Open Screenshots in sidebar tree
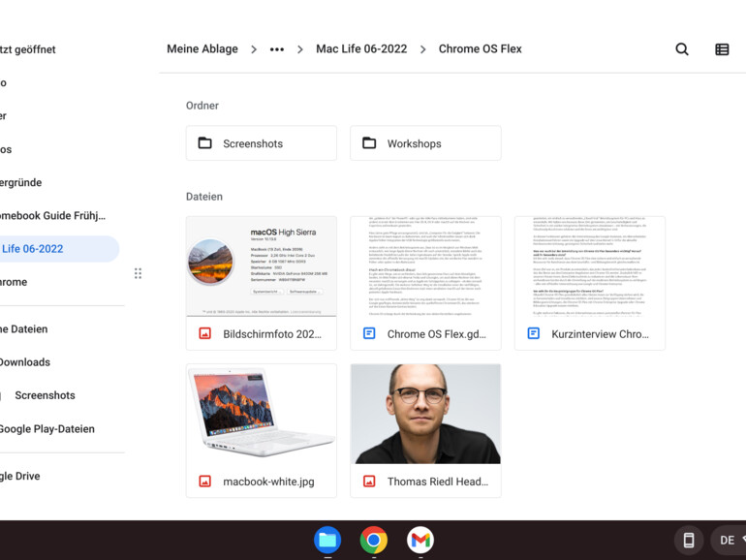Viewport: 746px width, 560px height. click(45, 395)
